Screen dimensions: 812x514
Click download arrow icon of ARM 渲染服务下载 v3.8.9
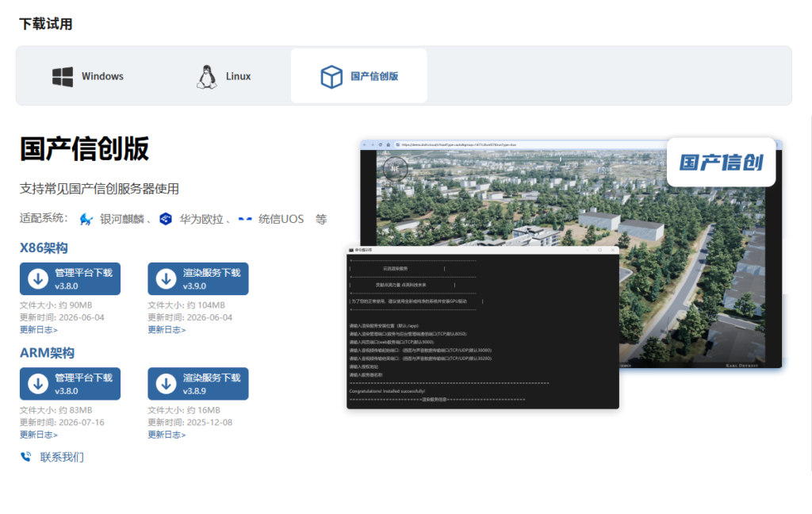(x=167, y=384)
